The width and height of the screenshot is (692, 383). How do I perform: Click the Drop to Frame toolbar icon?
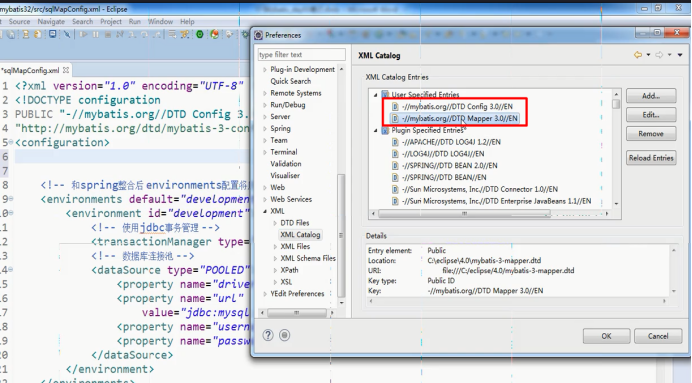pos(172,34)
